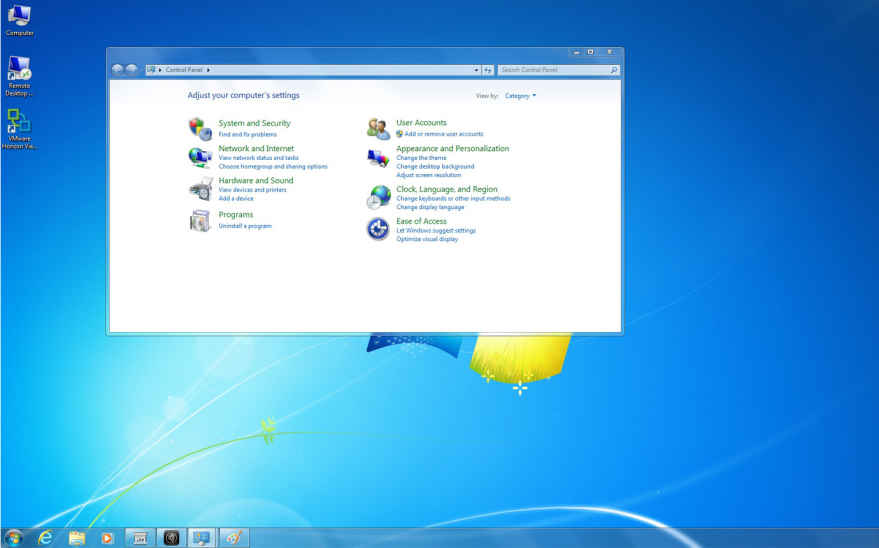Open the Clock, Language, and Region icon

(x=378, y=197)
